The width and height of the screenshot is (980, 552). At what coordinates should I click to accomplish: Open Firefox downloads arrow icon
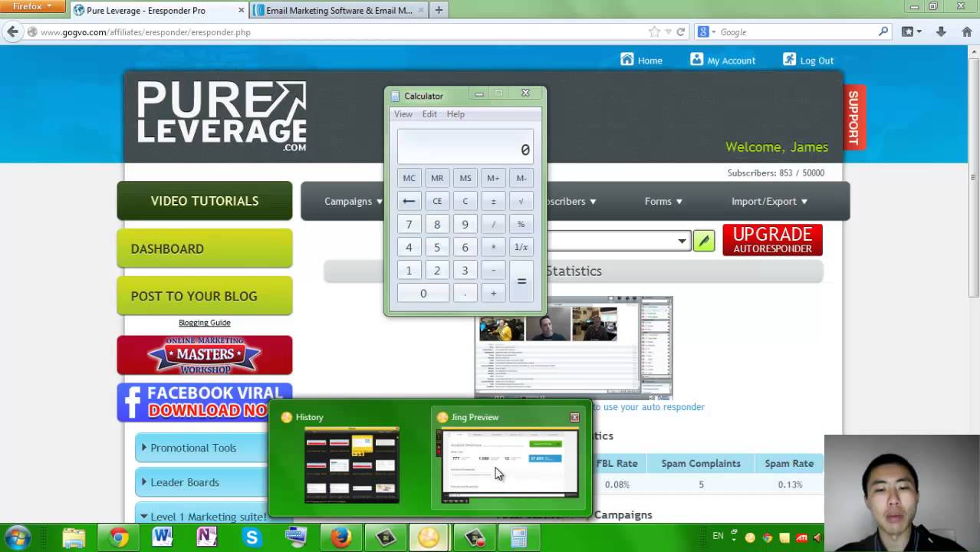941,32
